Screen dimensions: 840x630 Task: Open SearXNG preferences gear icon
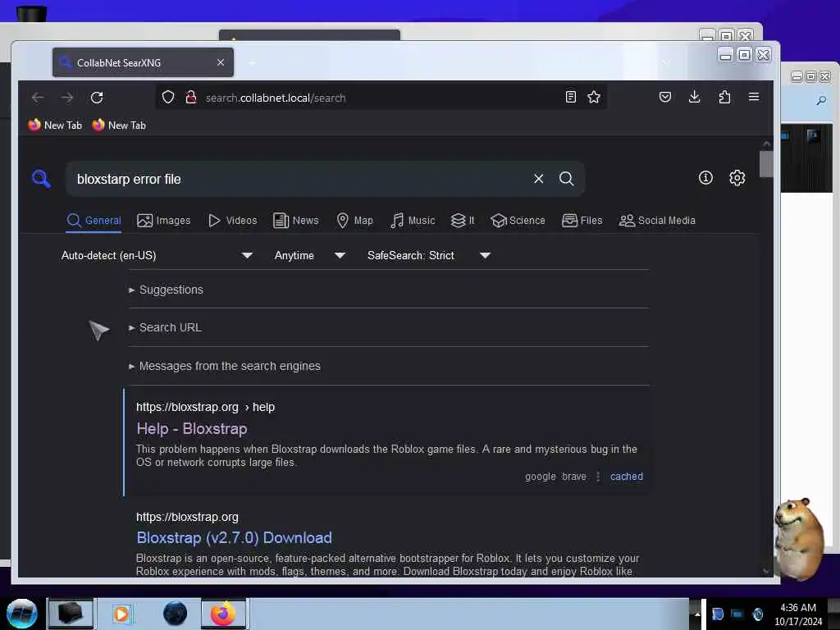(x=737, y=178)
